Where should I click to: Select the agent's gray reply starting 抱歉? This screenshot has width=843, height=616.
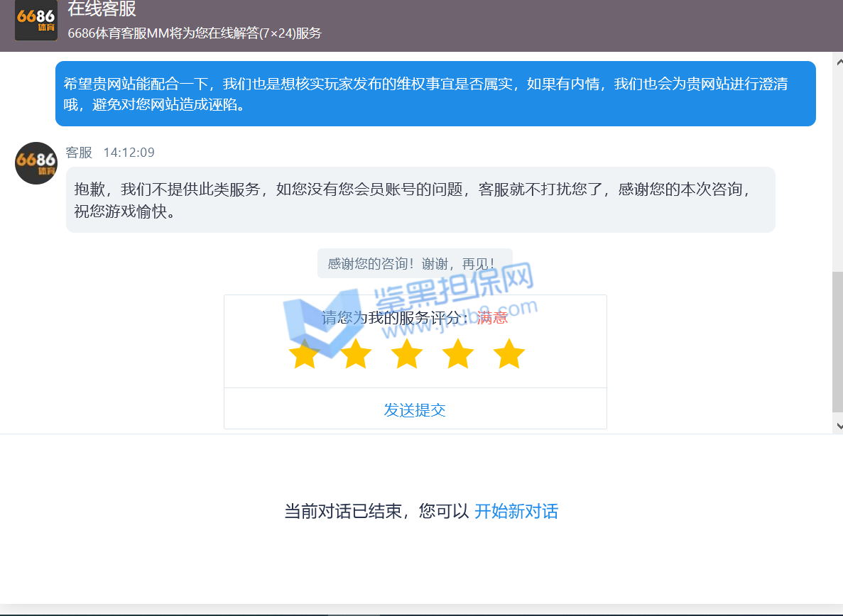[x=420, y=199]
